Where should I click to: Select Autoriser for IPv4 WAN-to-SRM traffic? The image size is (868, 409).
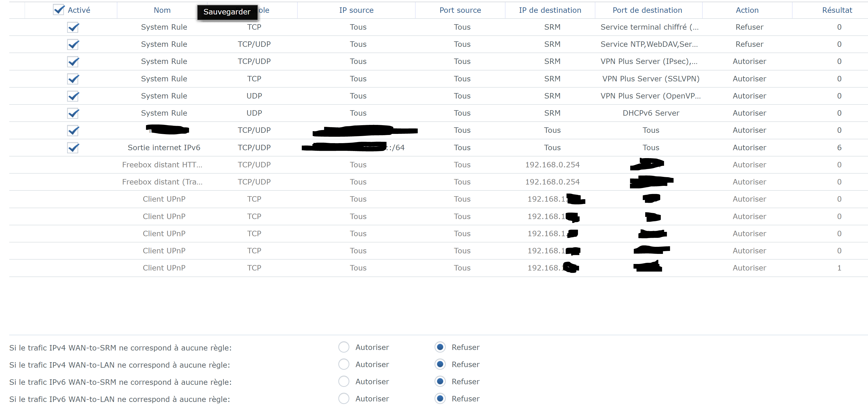[x=344, y=348]
